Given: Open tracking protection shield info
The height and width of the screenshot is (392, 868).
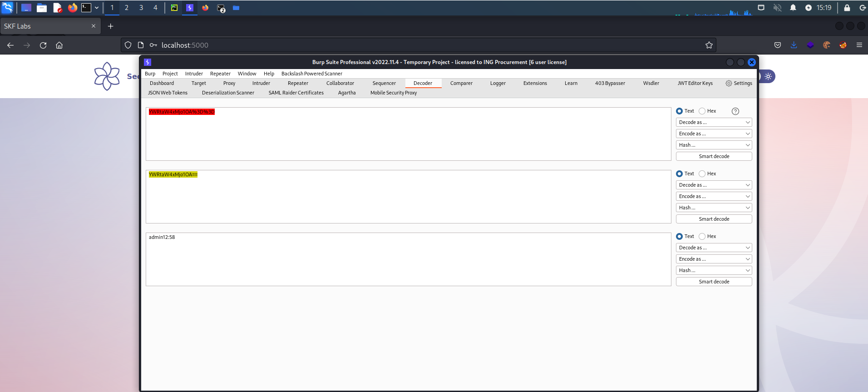Looking at the screenshot, I should pyautogui.click(x=128, y=45).
